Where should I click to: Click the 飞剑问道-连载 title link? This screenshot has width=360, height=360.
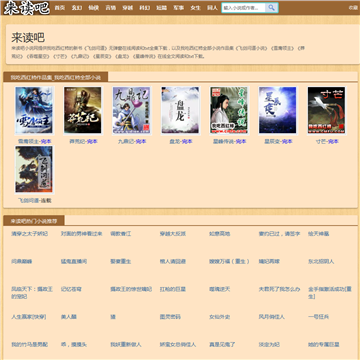click(x=35, y=201)
